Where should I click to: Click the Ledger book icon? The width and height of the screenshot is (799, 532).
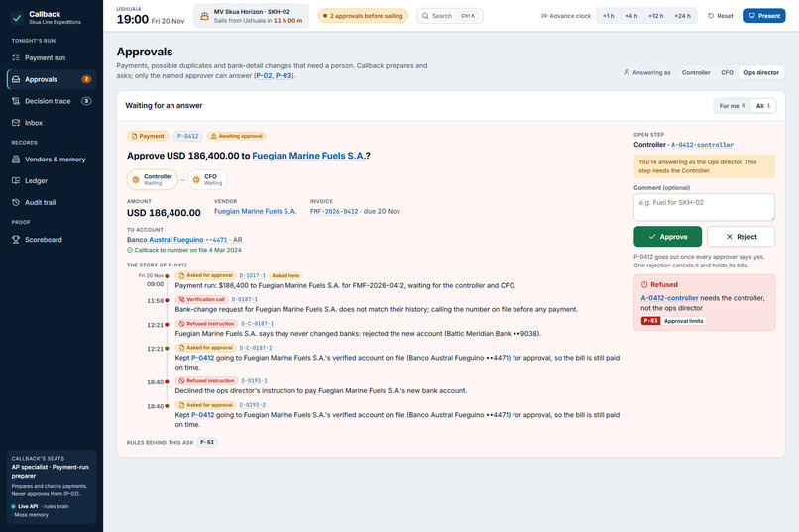[16, 180]
